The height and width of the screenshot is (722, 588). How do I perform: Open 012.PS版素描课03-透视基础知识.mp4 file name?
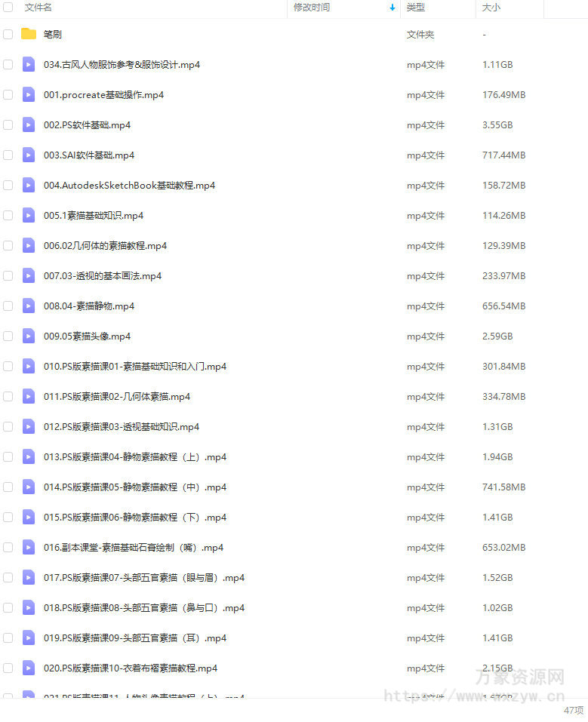[x=122, y=427]
